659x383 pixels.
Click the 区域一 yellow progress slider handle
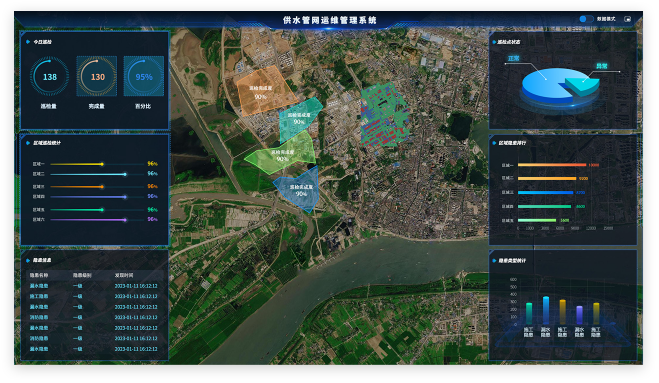[102, 164]
